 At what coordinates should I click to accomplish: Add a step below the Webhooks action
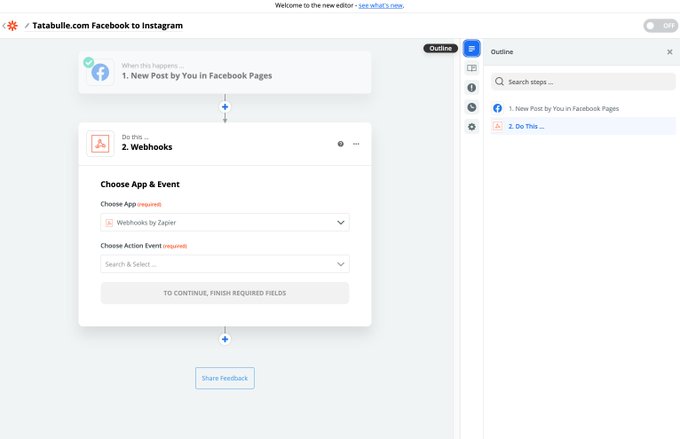pos(225,339)
